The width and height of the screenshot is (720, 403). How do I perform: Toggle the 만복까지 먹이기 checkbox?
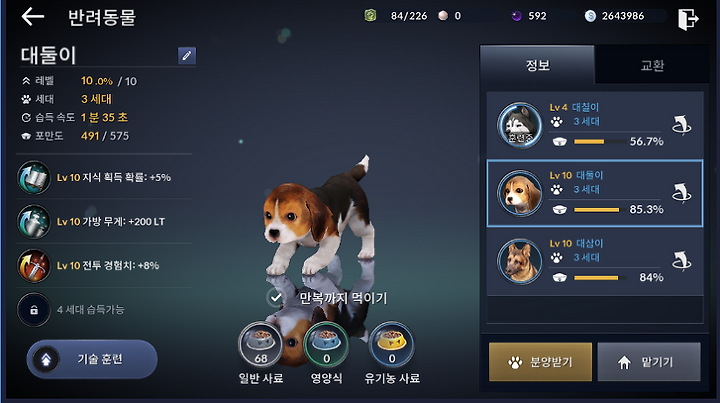(276, 298)
